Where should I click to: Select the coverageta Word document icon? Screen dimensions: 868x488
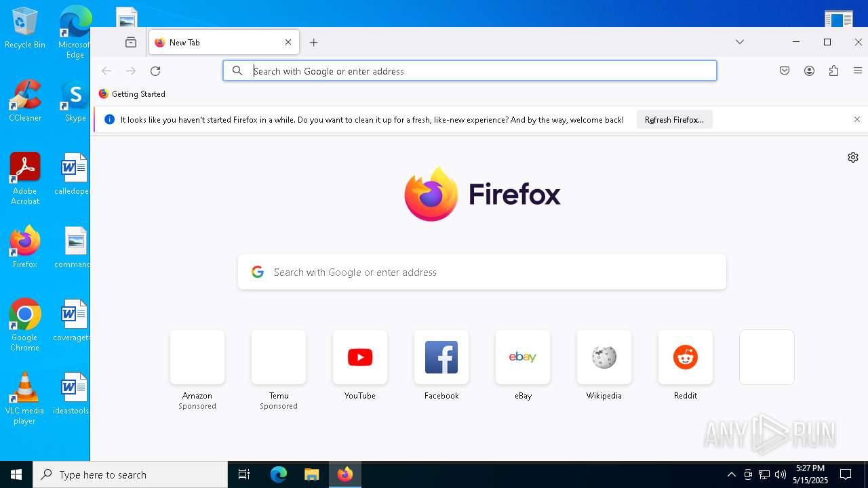pos(72,321)
